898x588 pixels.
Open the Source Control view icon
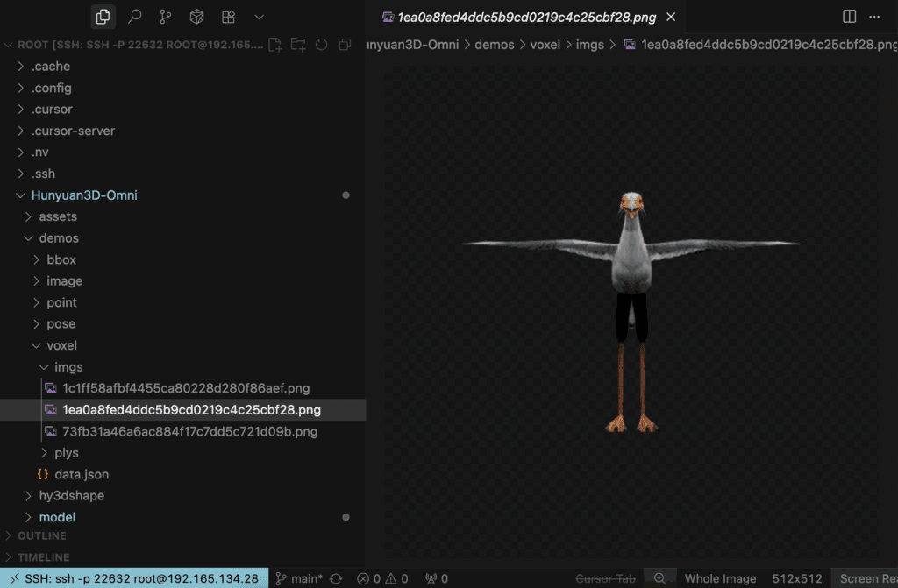[x=165, y=17]
